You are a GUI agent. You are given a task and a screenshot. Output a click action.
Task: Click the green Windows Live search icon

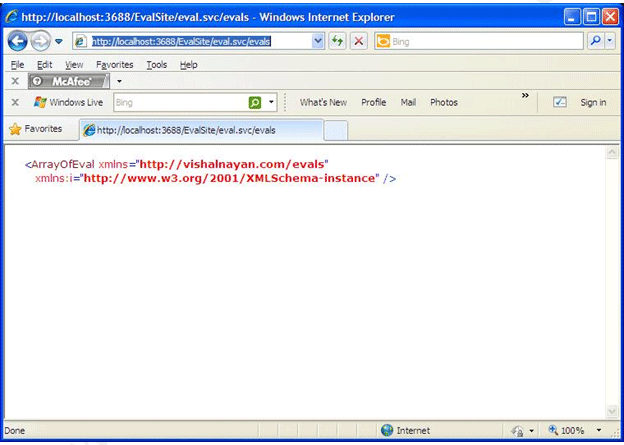pyautogui.click(x=255, y=103)
